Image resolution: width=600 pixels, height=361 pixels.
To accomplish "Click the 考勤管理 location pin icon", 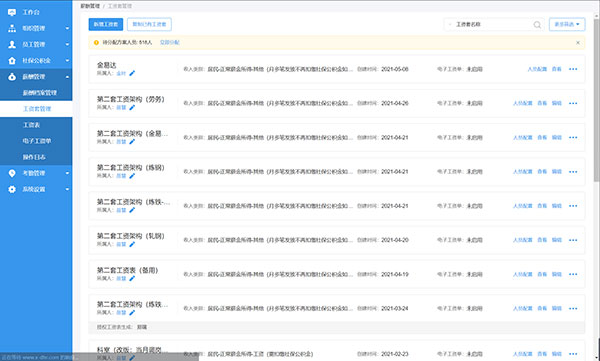I will point(12,173).
